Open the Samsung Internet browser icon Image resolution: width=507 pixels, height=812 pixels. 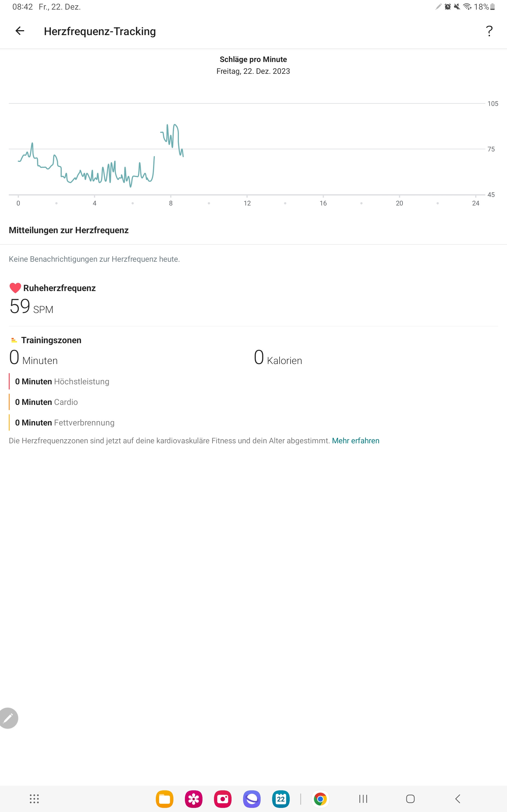click(252, 799)
